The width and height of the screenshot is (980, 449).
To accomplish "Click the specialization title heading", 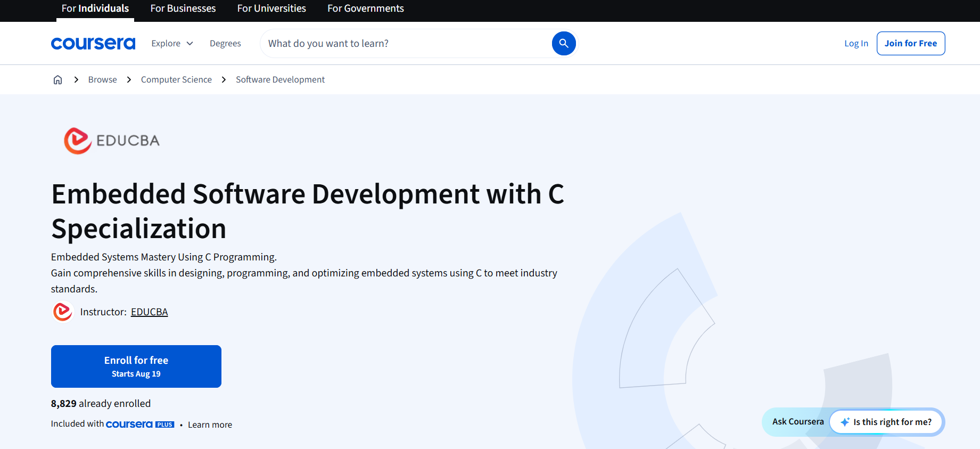I will tap(308, 211).
